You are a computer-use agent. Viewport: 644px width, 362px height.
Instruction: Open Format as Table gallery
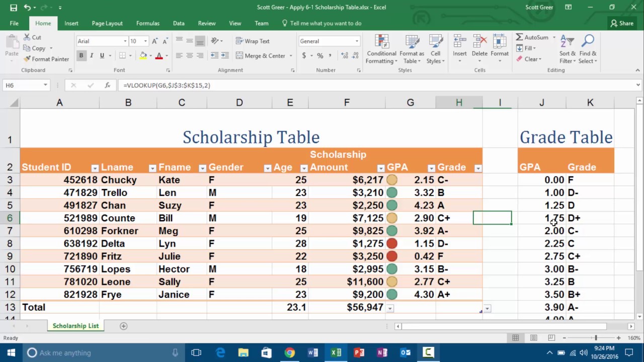(x=412, y=49)
